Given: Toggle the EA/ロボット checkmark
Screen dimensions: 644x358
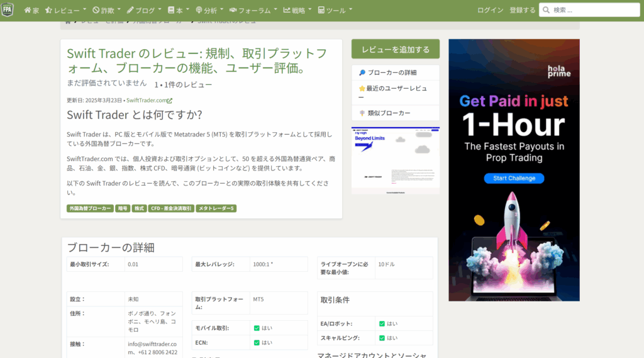Looking at the screenshot, I should click(382, 324).
